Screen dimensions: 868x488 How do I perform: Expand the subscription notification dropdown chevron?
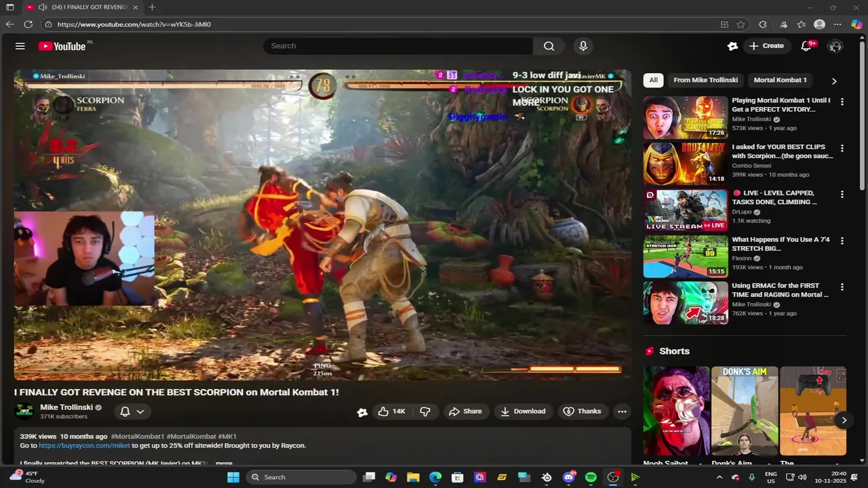(140, 411)
